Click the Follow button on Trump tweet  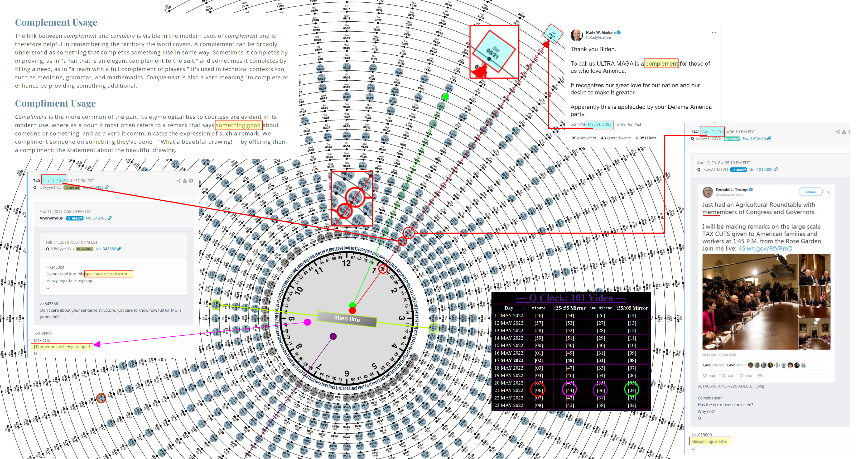(810, 192)
